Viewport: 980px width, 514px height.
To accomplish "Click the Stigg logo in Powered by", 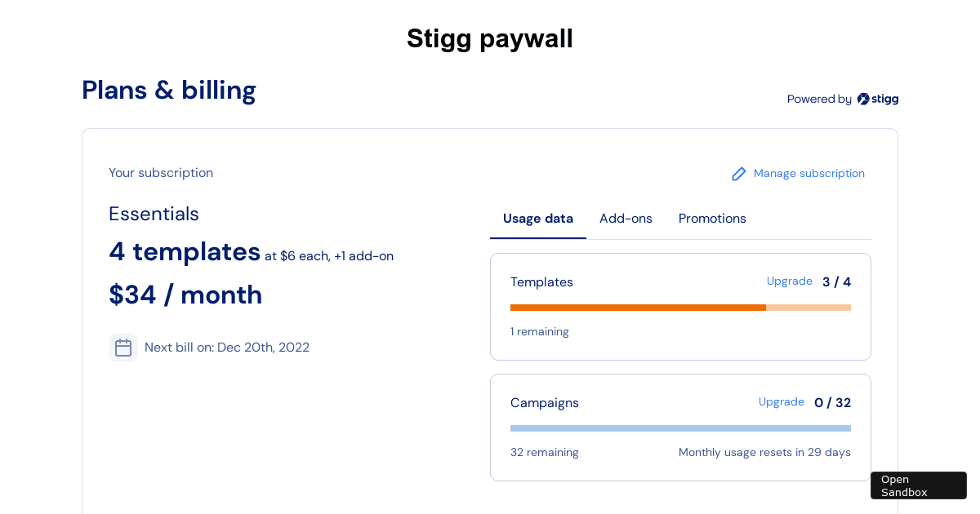I will coord(878,99).
